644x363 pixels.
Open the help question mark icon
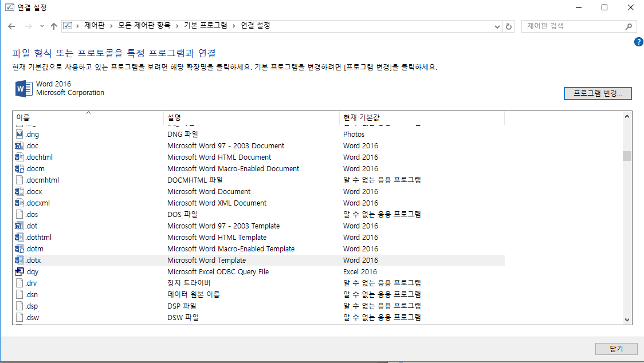639,42
